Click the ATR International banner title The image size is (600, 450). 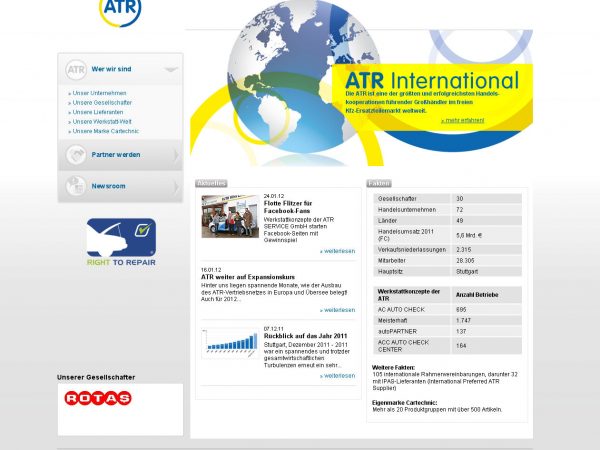[x=432, y=80]
